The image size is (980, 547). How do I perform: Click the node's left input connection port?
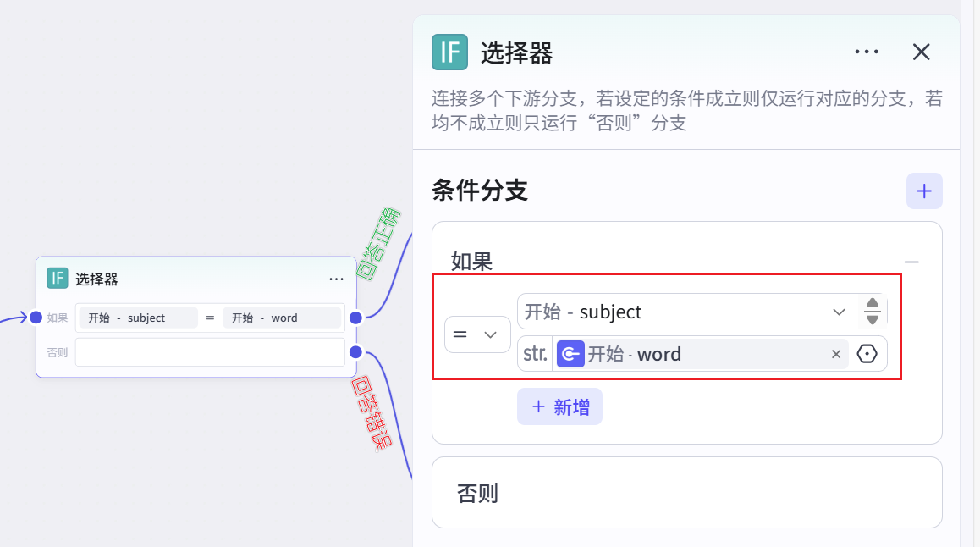(36, 318)
